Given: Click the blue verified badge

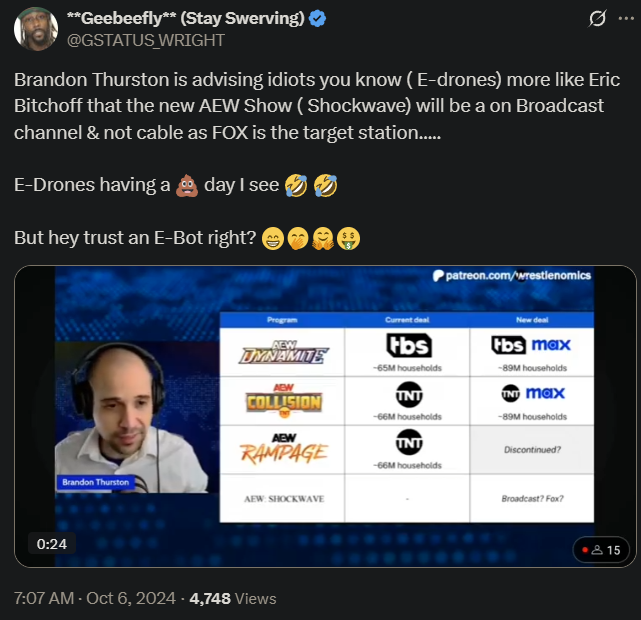Looking at the screenshot, I should click(317, 18).
